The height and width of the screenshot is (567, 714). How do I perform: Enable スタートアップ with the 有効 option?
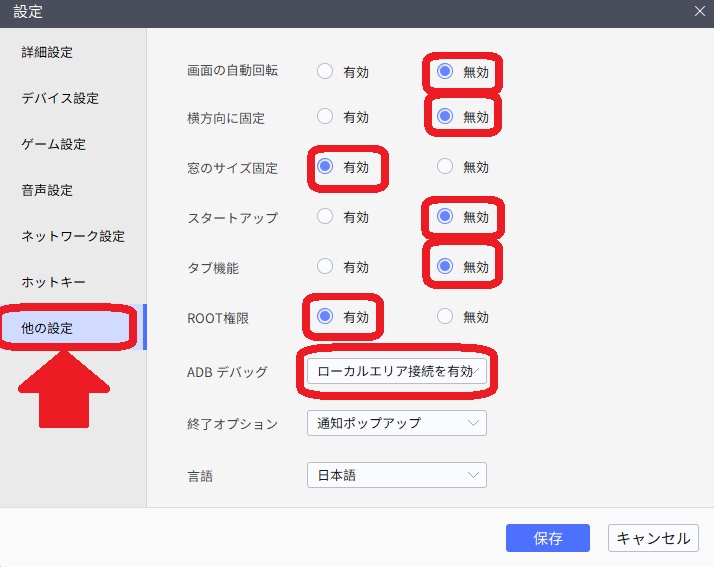(325, 217)
